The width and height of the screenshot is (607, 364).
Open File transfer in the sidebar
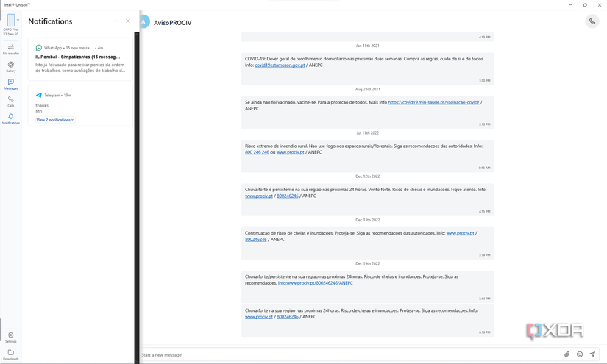click(11, 49)
